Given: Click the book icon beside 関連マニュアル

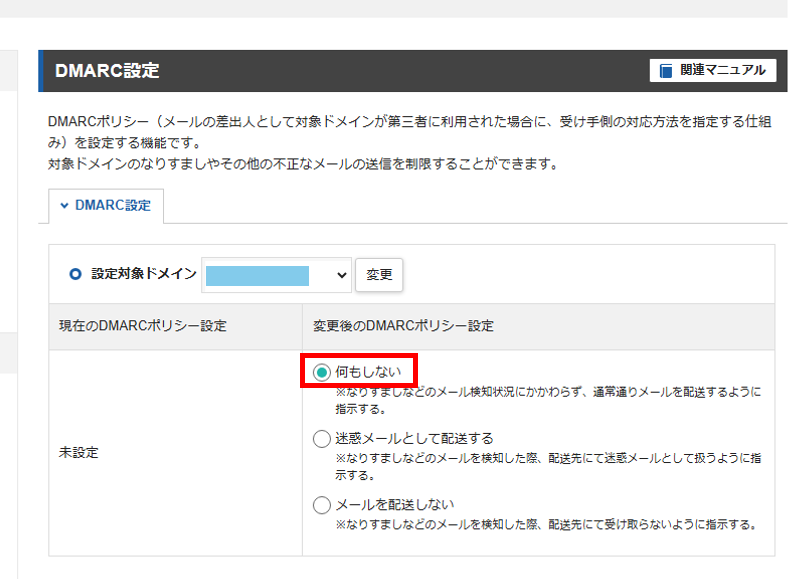Looking at the screenshot, I should pos(666,71).
